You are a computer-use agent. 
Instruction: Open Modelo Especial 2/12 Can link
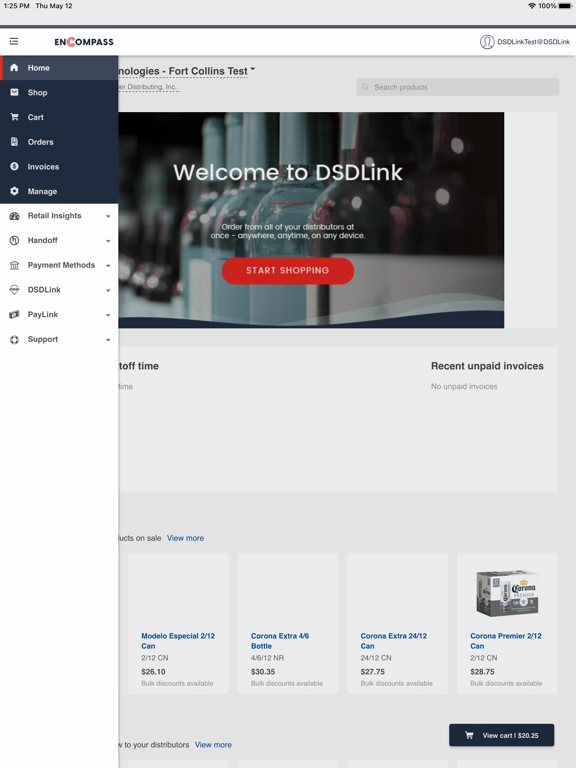[178, 641]
